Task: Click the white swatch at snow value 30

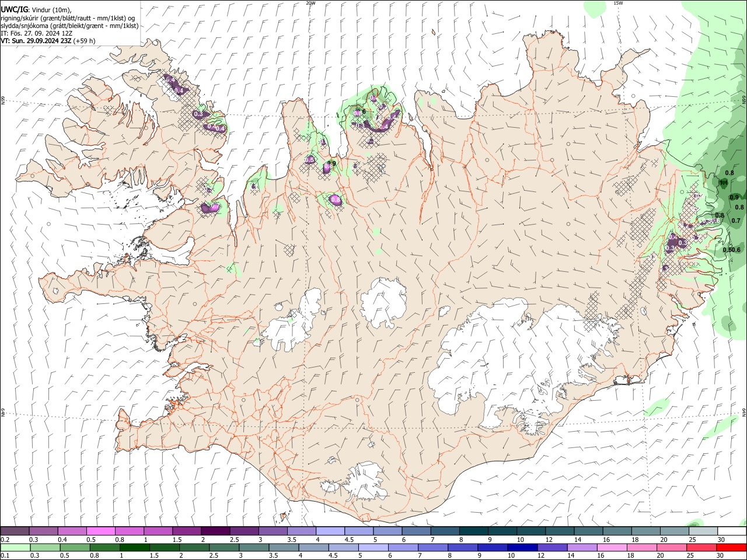Action: click(x=732, y=531)
